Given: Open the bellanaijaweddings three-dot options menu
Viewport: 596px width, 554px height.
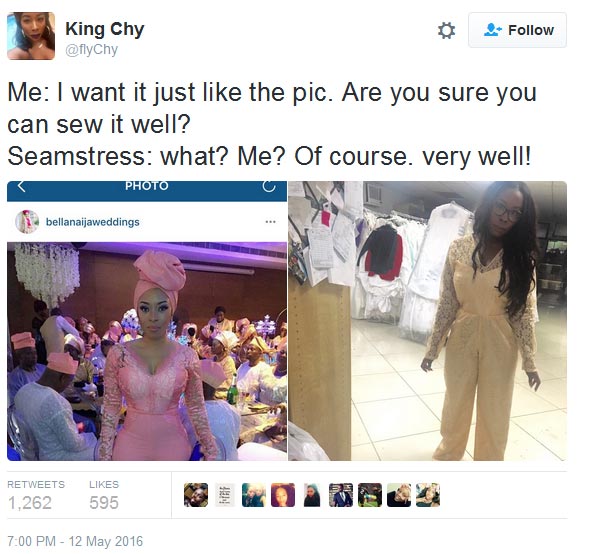Looking at the screenshot, I should 270,222.
